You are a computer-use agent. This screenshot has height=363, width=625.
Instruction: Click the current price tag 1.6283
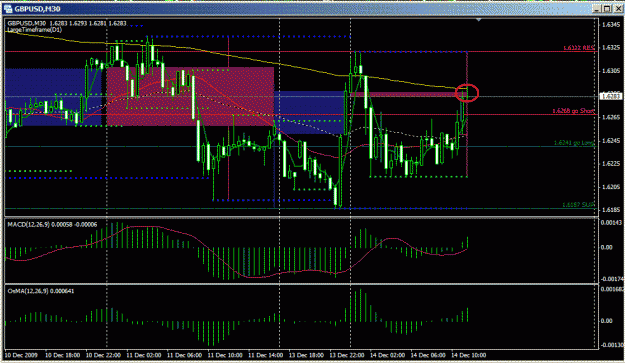(611, 96)
